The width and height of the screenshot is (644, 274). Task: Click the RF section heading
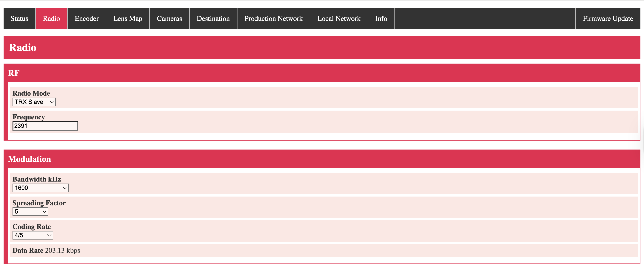click(x=14, y=73)
